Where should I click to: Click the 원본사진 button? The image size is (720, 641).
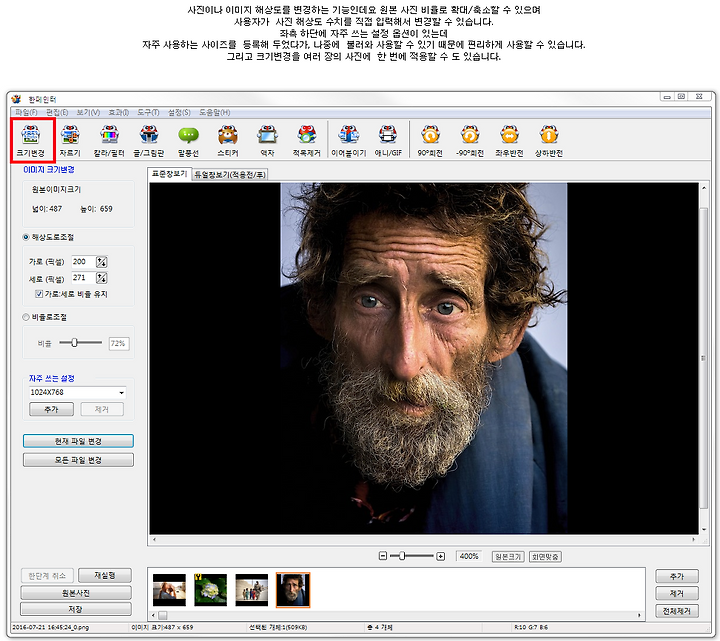[x=76, y=593]
